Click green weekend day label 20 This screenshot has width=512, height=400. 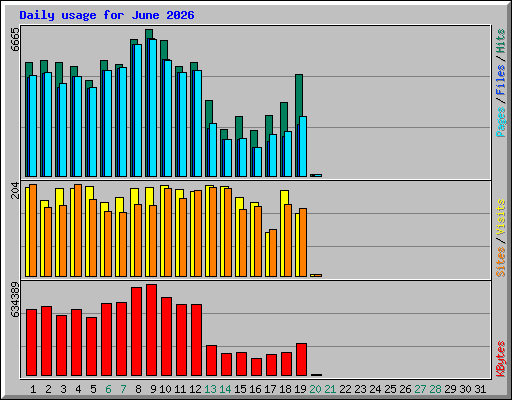pyautogui.click(x=315, y=389)
